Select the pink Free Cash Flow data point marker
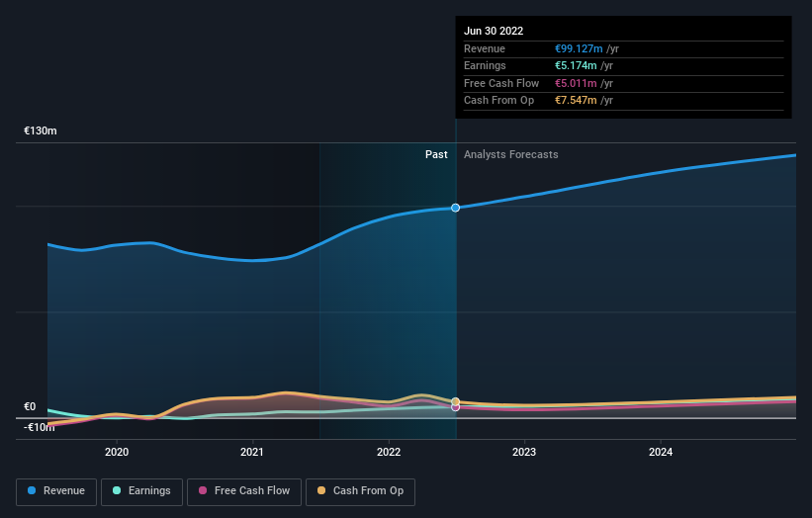The width and height of the screenshot is (812, 518). click(455, 407)
